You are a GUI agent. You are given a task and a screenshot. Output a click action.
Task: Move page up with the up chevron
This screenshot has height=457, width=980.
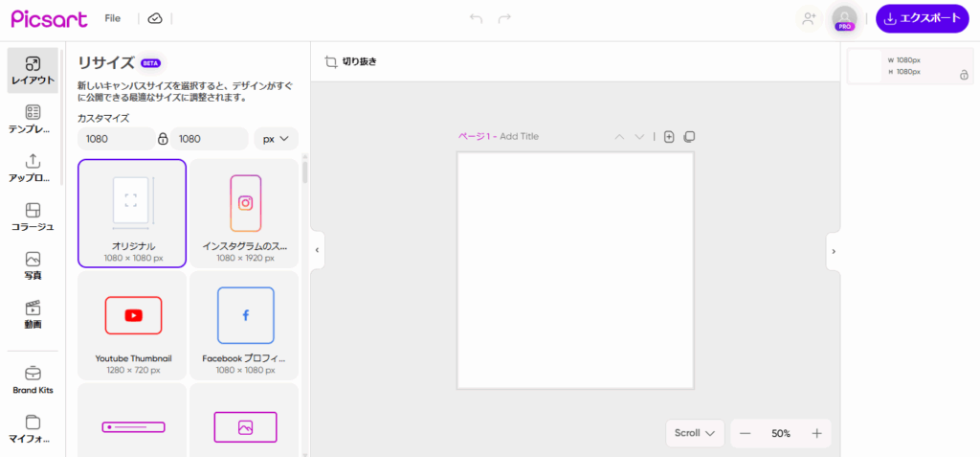619,136
